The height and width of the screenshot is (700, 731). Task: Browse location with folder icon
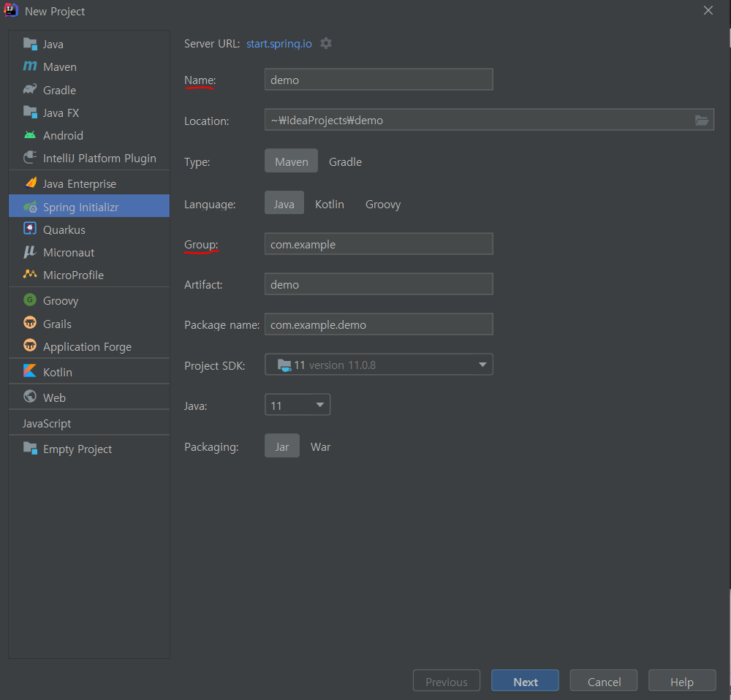702,121
